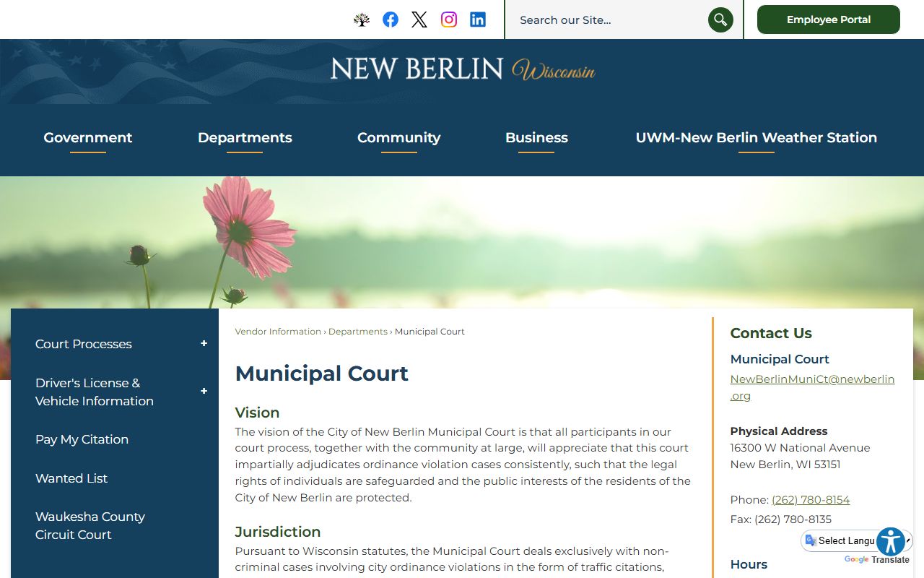Open Court Processes sidebar link
This screenshot has height=578, width=924.
[x=84, y=344]
